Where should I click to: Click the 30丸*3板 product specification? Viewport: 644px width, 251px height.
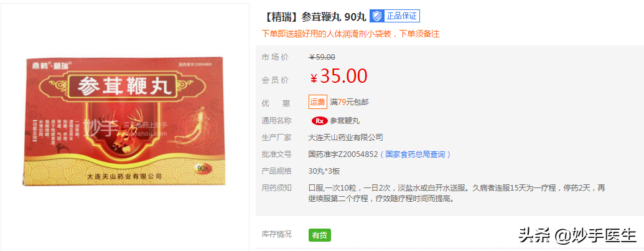[324, 171]
